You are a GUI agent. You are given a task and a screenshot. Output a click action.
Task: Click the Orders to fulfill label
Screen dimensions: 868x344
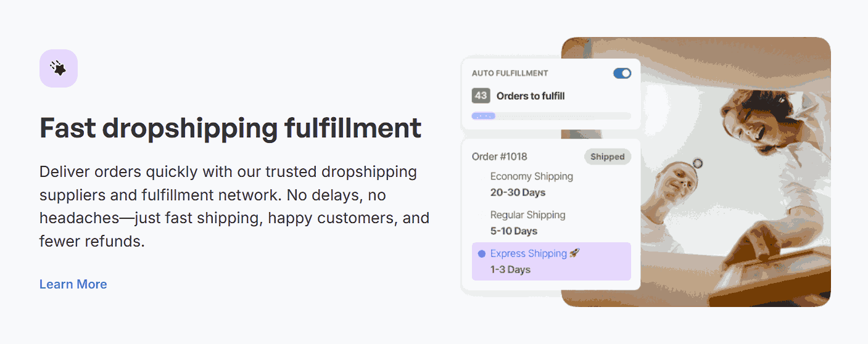click(x=531, y=96)
